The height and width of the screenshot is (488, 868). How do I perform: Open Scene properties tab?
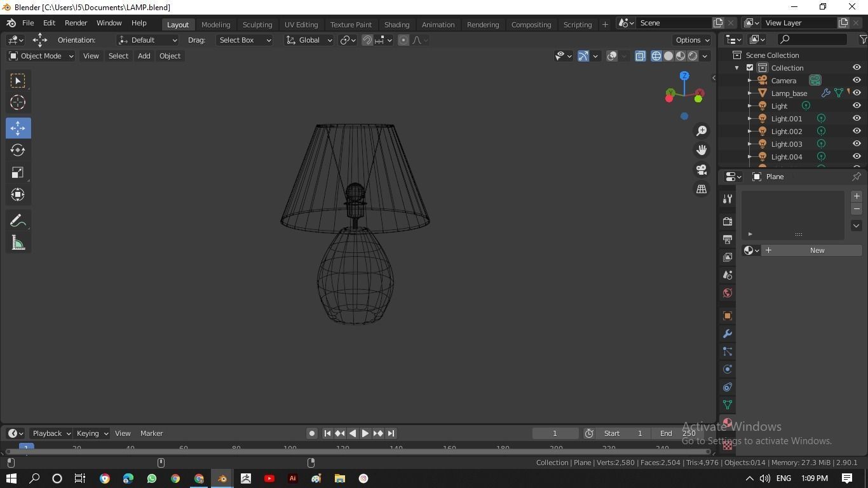pyautogui.click(x=728, y=275)
